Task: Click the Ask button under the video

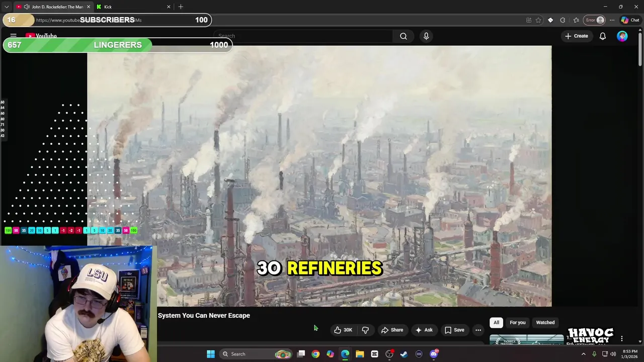Action: (424, 330)
